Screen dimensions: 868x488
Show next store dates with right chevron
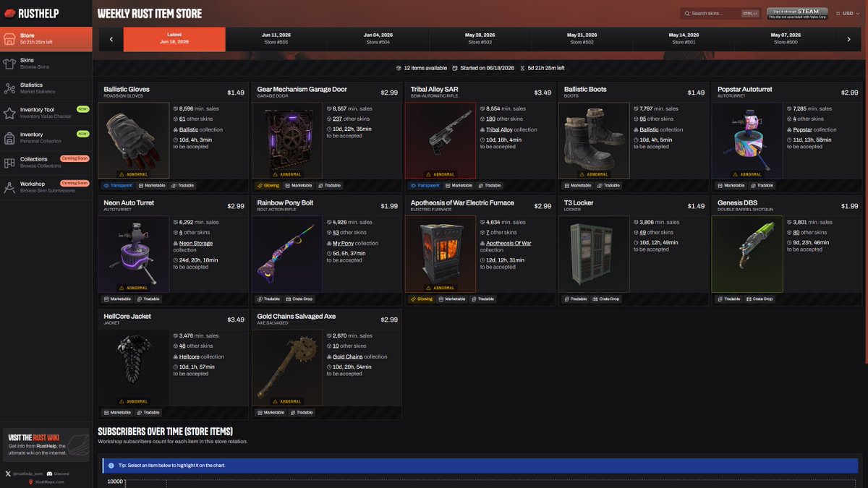pyautogui.click(x=848, y=39)
